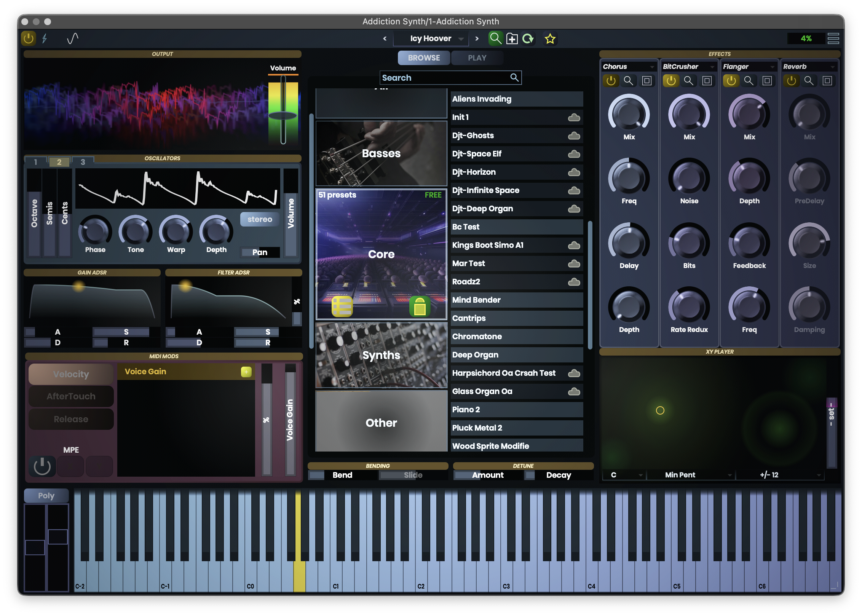
Task: Click the refresh presets icon in the toolbar
Action: (x=529, y=38)
